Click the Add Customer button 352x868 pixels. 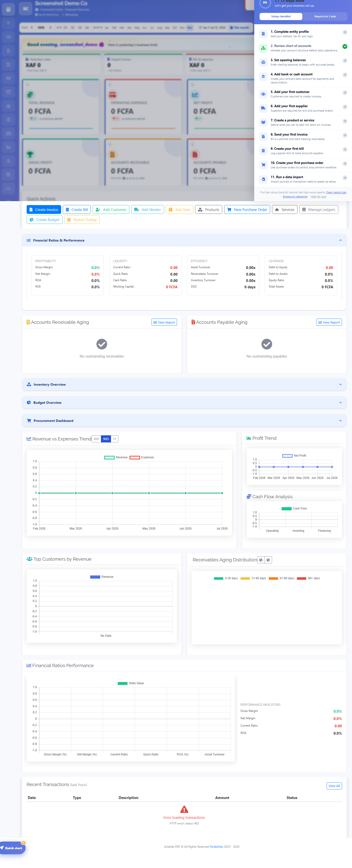[111, 209]
